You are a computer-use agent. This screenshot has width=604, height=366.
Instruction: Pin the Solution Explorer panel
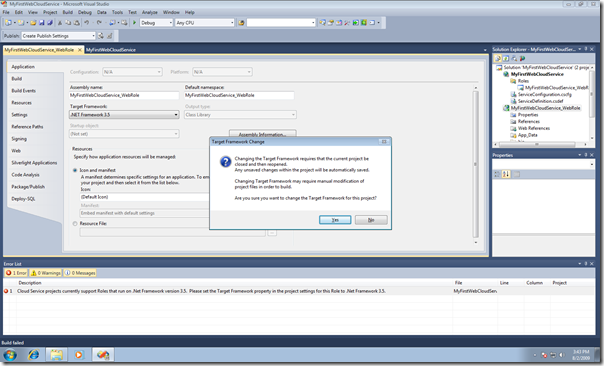coord(586,49)
